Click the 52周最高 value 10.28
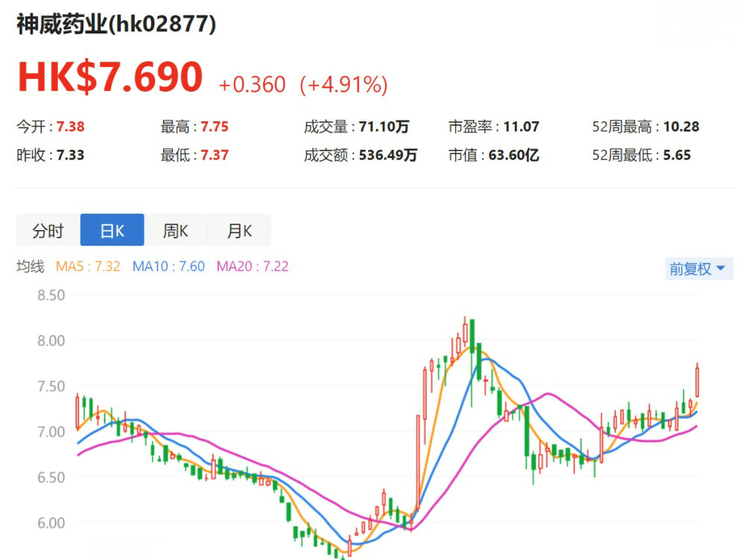This screenshot has width=745, height=560. tap(682, 127)
